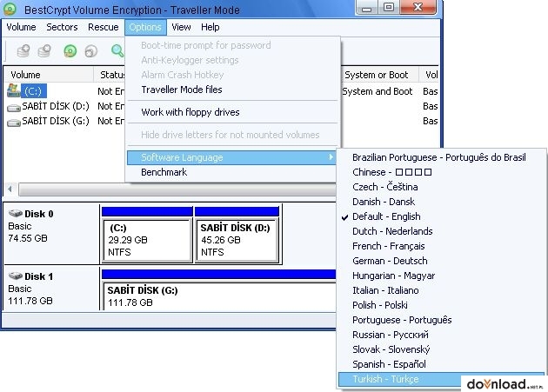Image resolution: width=548 pixels, height=392 pixels.
Task: Switch language to Czech - Čeština
Action: pyautogui.click(x=441, y=187)
